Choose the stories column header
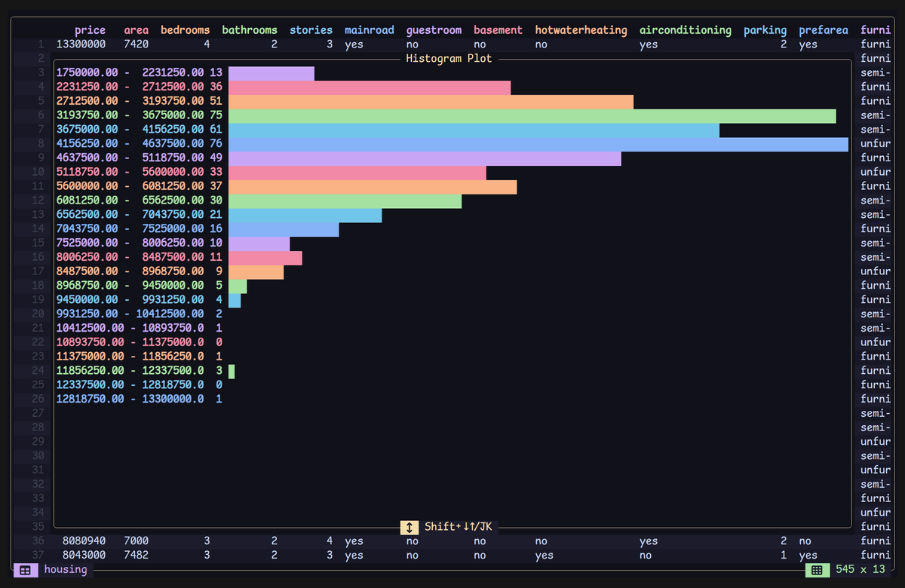 pos(311,30)
